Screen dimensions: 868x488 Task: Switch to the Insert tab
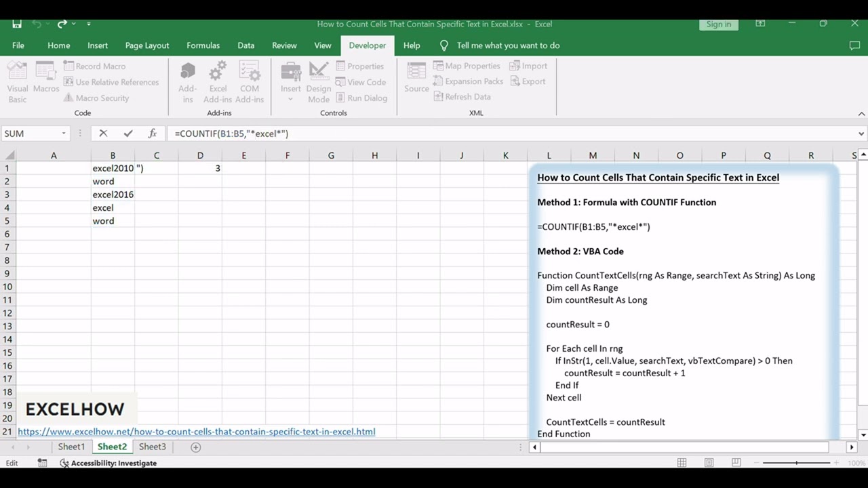click(98, 45)
